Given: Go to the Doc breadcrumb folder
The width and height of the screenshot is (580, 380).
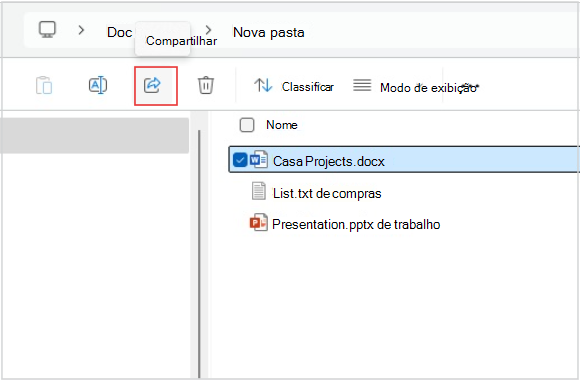Looking at the screenshot, I should point(119,32).
